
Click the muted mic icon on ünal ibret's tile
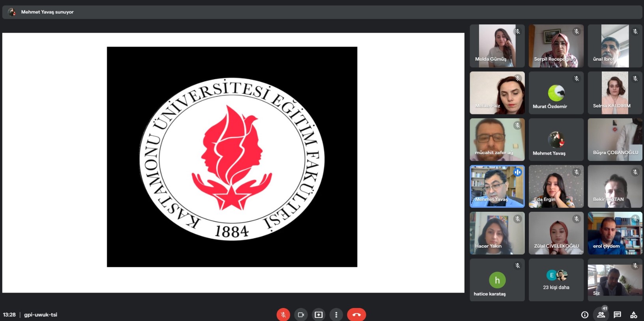635,32
